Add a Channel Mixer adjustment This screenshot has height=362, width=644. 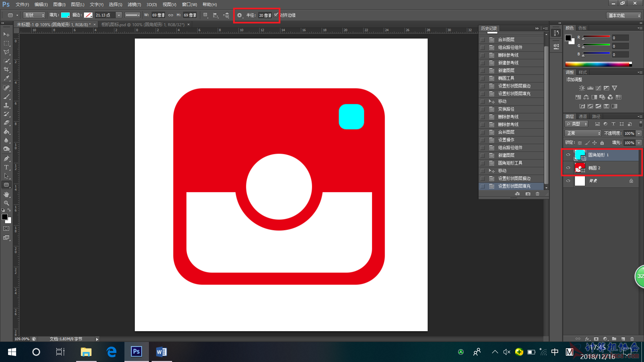point(610,97)
